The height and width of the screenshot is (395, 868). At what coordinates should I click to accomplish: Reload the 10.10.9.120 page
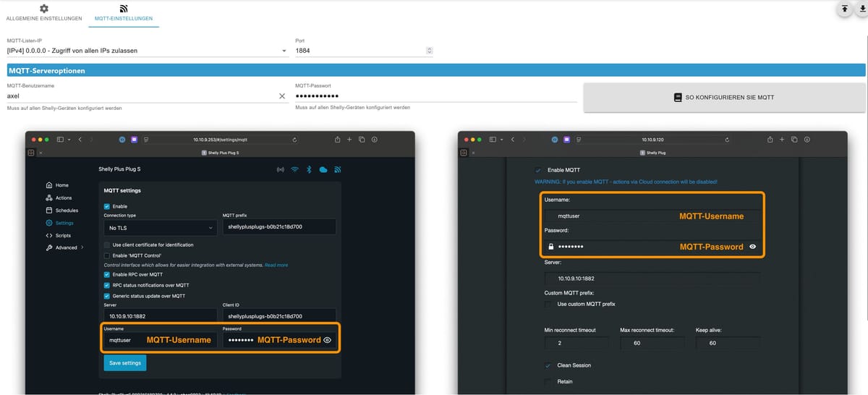coord(727,139)
